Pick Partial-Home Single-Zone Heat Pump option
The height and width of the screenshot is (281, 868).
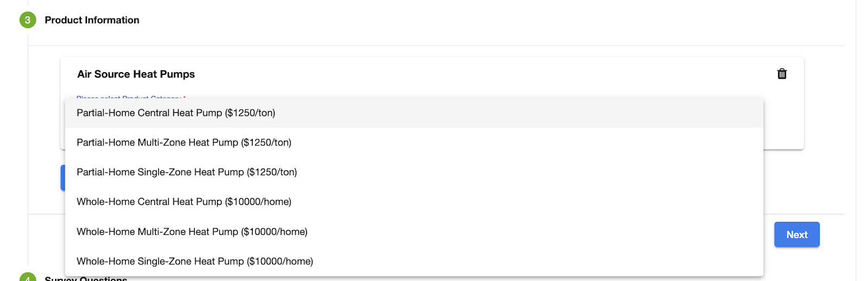[187, 172]
